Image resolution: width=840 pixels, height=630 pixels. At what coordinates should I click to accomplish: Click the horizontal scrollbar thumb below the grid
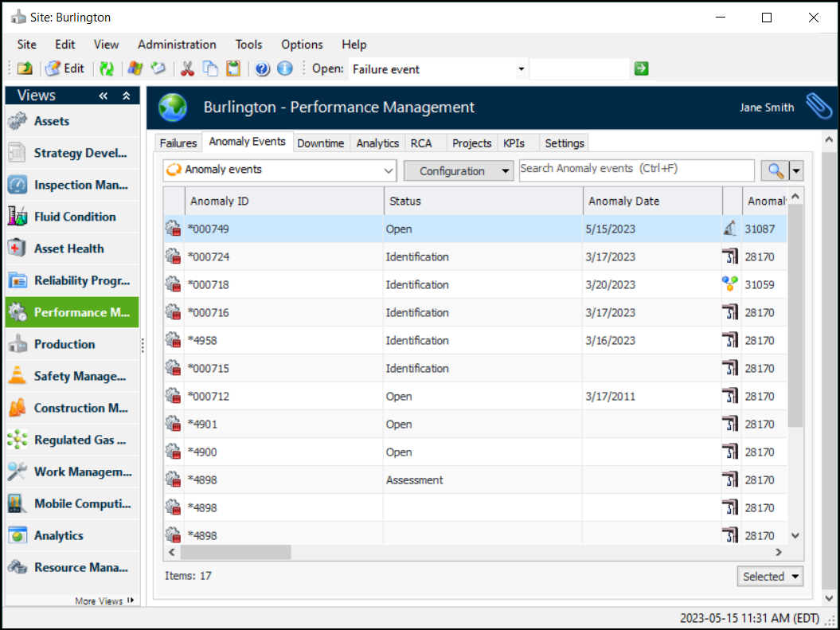tap(235, 552)
